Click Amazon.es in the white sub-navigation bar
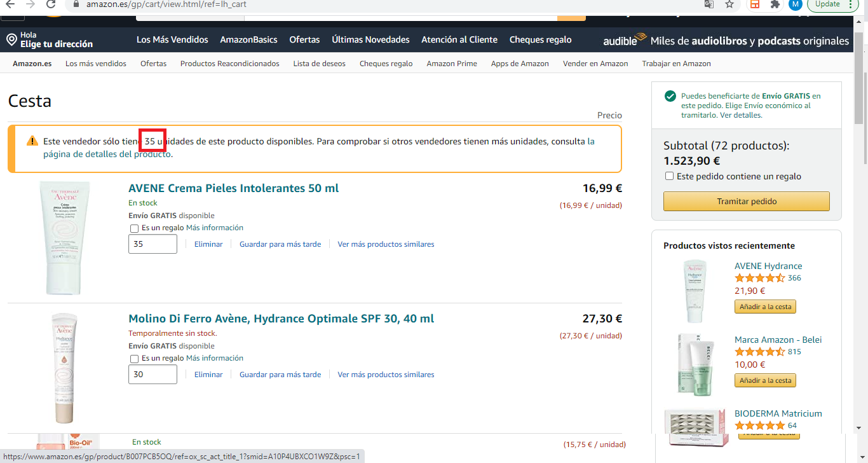Screen dimensions: 868x463 pos(32,64)
